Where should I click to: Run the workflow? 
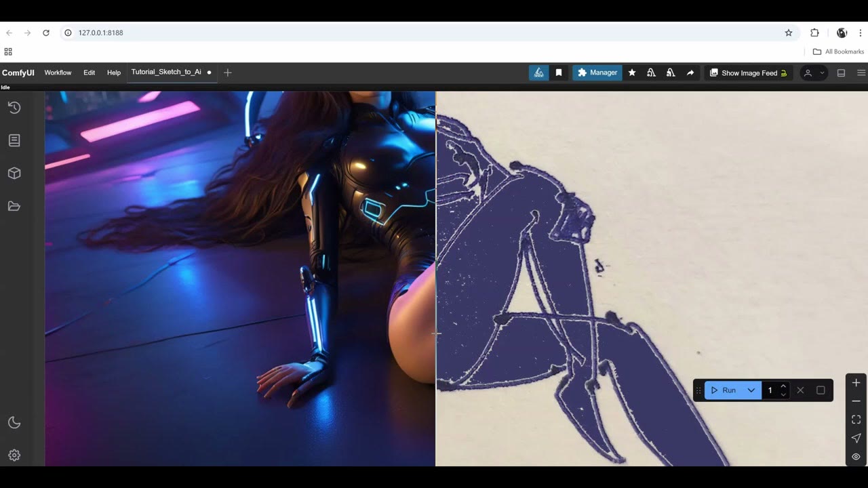tap(724, 390)
